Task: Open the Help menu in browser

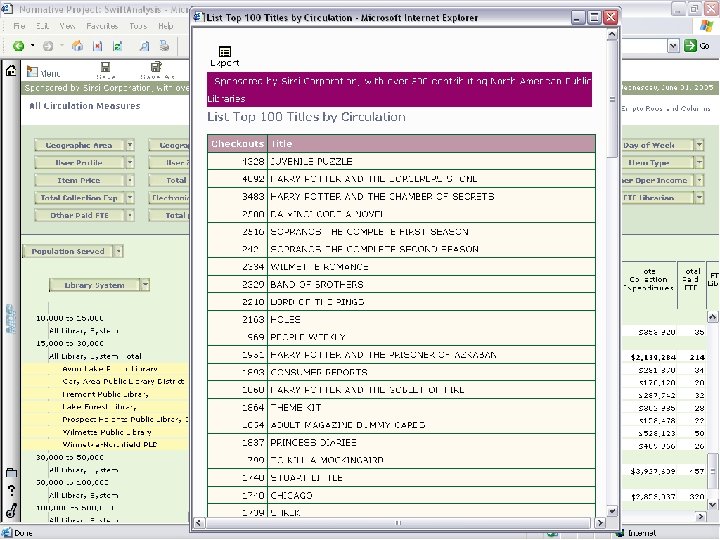Action: pos(165,26)
